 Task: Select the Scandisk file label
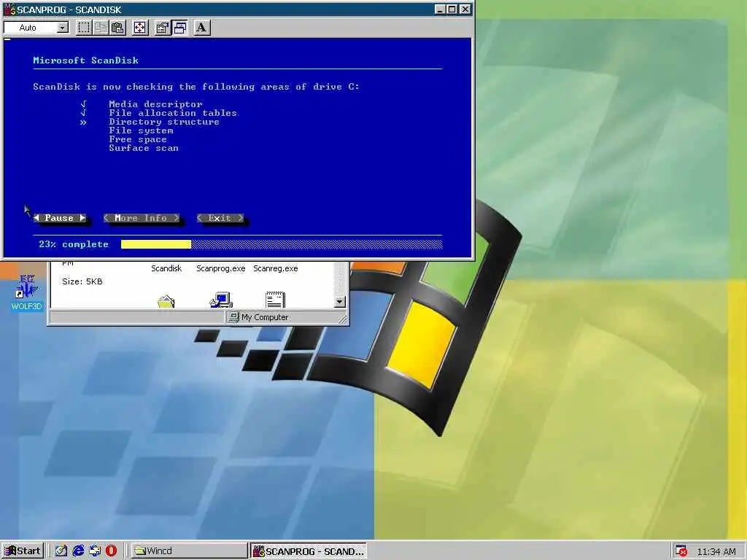(166, 268)
